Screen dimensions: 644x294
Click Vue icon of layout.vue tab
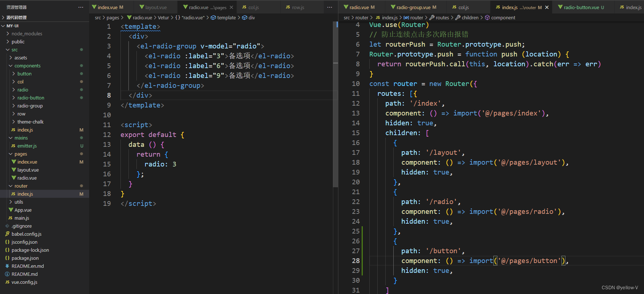(x=142, y=7)
